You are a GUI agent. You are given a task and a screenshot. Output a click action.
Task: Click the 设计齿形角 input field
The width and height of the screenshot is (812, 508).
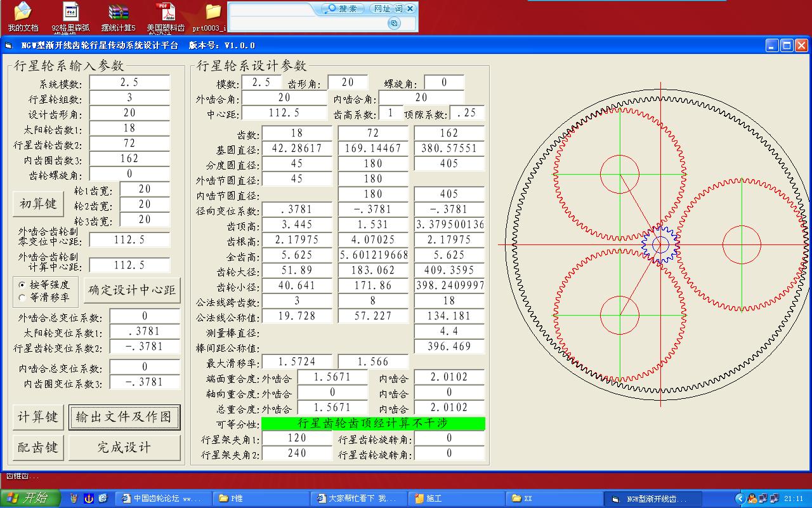click(x=129, y=113)
